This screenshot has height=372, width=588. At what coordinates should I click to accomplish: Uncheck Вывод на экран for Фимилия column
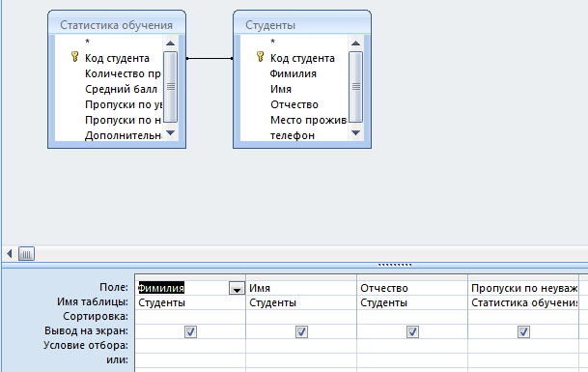[x=190, y=331]
